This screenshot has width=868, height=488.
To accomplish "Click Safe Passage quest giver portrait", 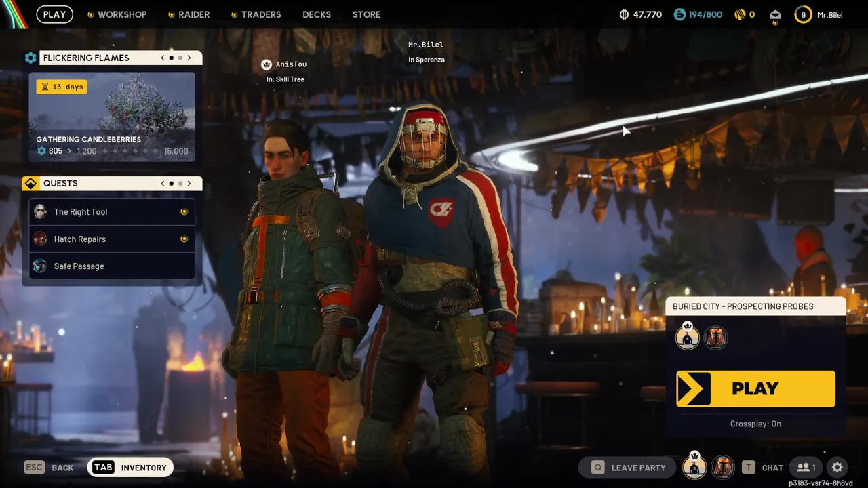I will point(40,266).
